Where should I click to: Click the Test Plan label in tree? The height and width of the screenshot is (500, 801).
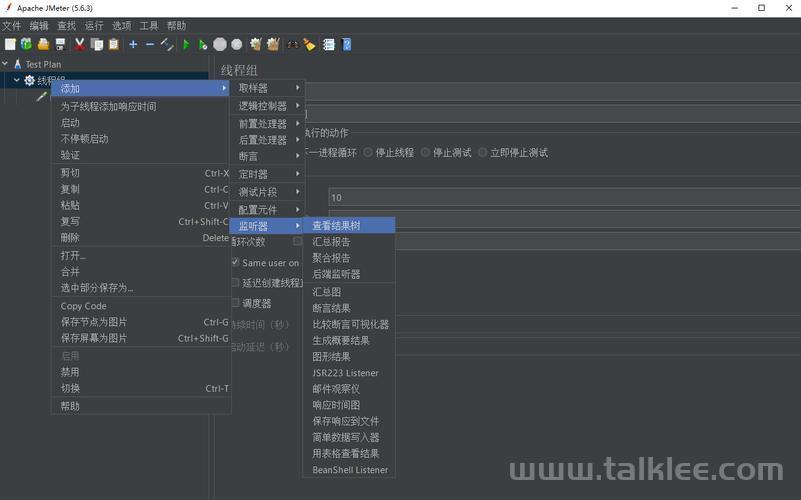[x=43, y=64]
